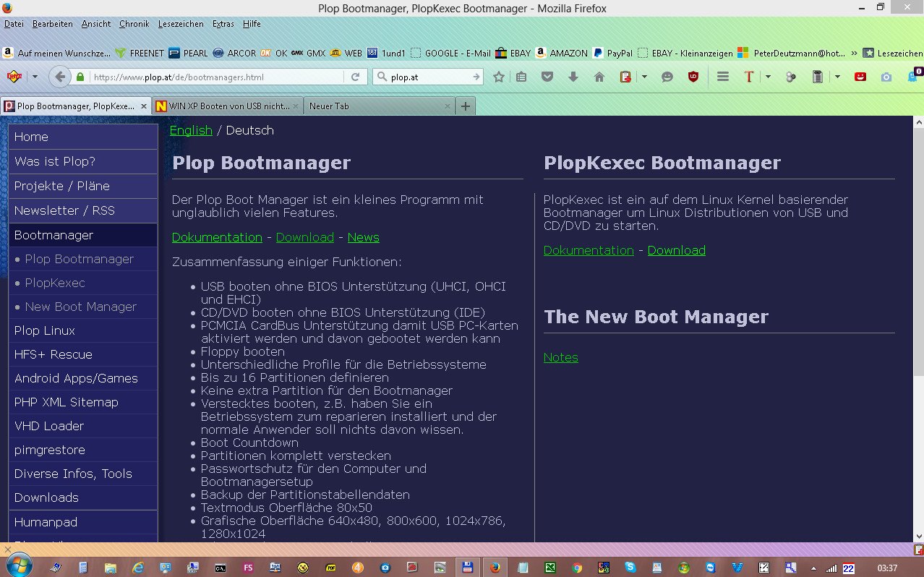Open dropdown arrow beside calculator-like toolbar icon

(x=837, y=77)
